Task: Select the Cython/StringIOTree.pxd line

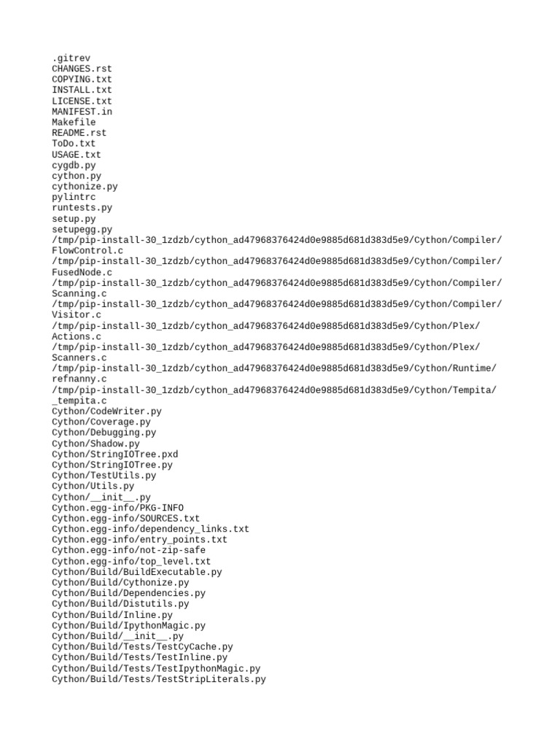Action: point(114,454)
